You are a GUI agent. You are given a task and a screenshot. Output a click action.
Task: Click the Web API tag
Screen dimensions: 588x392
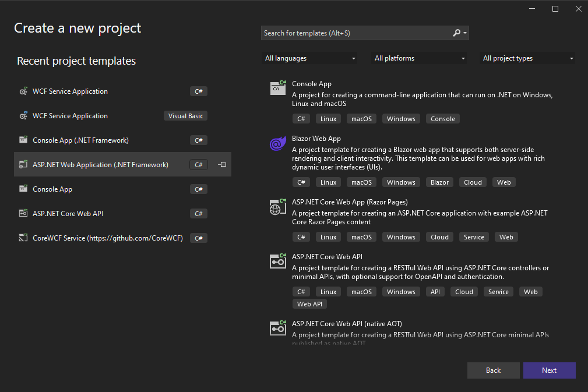coord(310,304)
